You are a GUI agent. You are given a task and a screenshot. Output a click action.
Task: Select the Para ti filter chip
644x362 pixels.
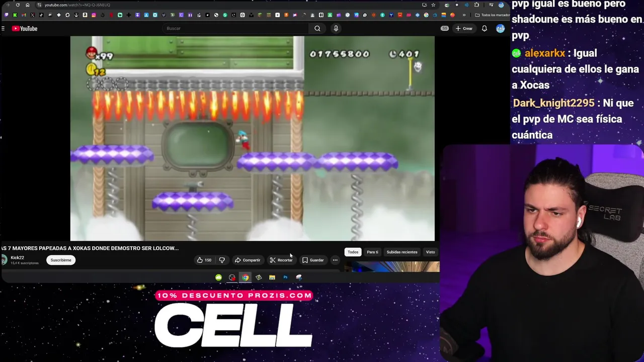pos(372,252)
